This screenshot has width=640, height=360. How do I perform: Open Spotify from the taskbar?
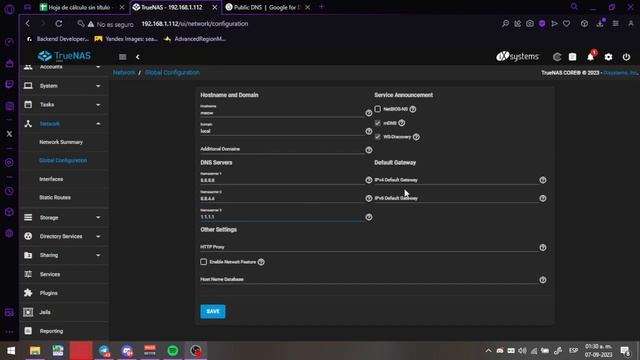coord(173,351)
